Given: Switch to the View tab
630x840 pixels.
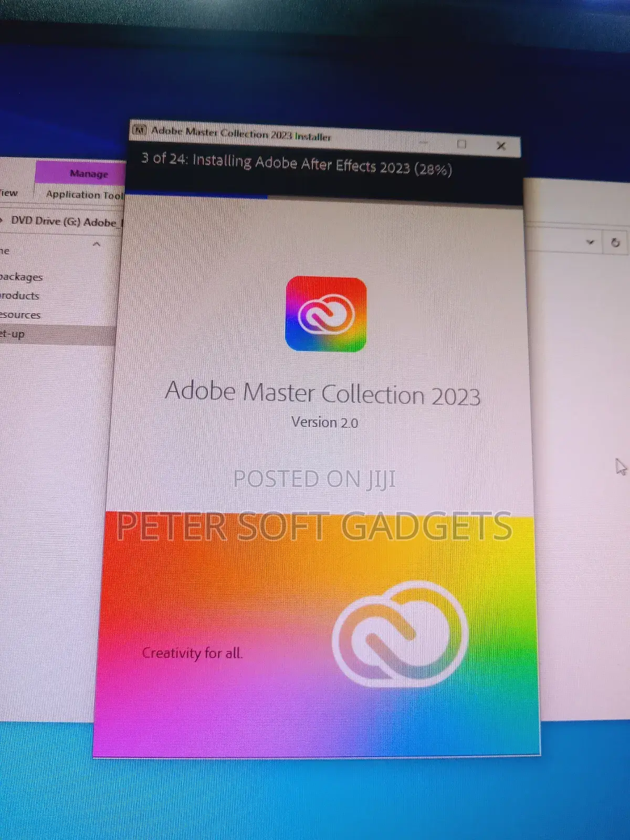Looking at the screenshot, I should tap(8, 193).
